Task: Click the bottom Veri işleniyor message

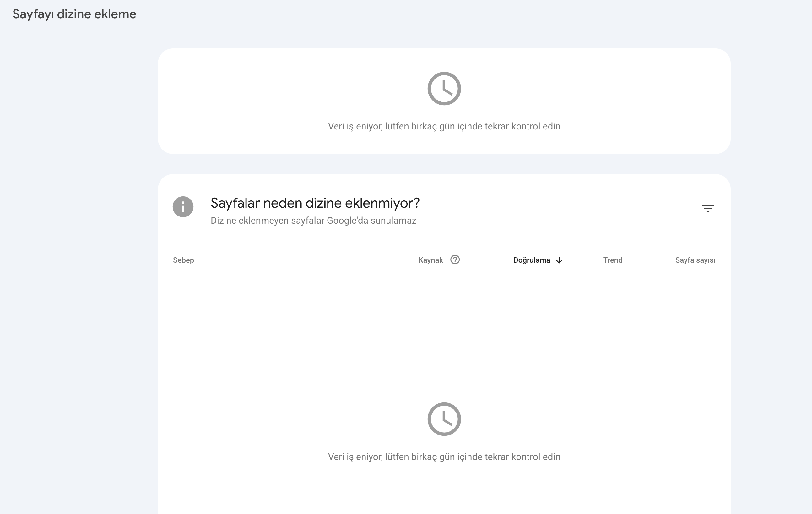Action: (x=444, y=457)
